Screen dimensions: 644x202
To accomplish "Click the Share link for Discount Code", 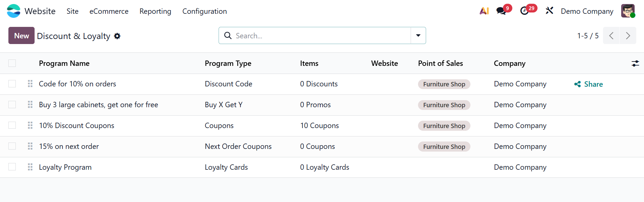I will tap(589, 84).
